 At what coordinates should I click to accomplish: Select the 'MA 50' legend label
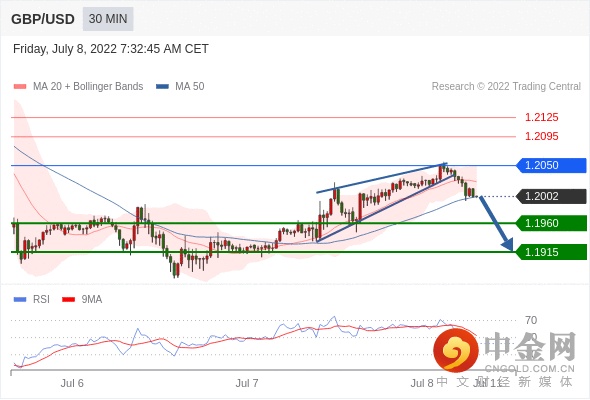point(190,87)
